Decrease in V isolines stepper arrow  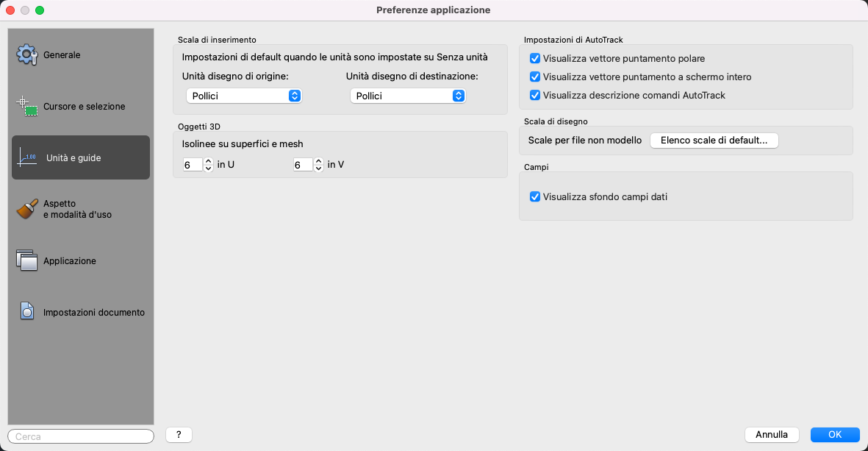[x=318, y=168]
